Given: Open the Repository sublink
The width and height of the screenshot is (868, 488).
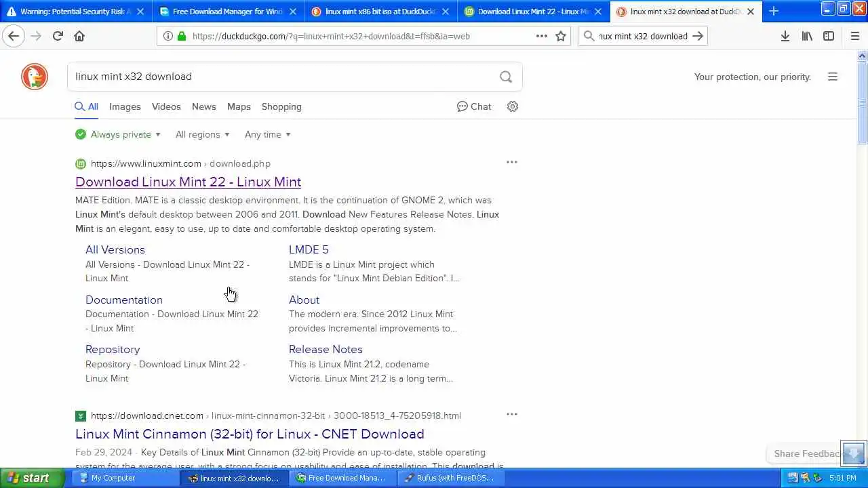Looking at the screenshot, I should point(113,349).
